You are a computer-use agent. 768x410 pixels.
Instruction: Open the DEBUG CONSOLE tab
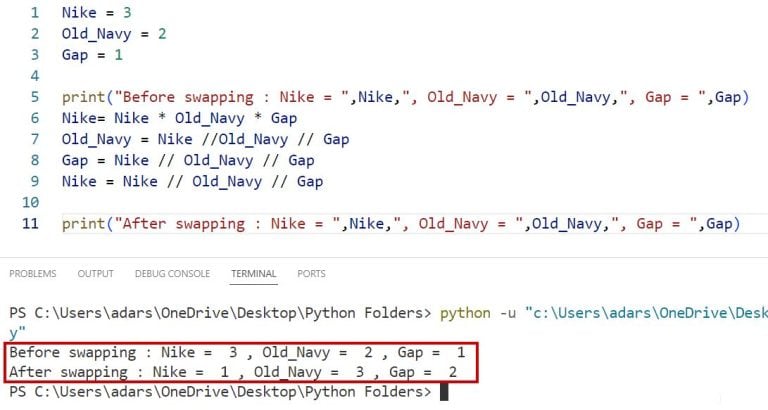click(x=172, y=274)
